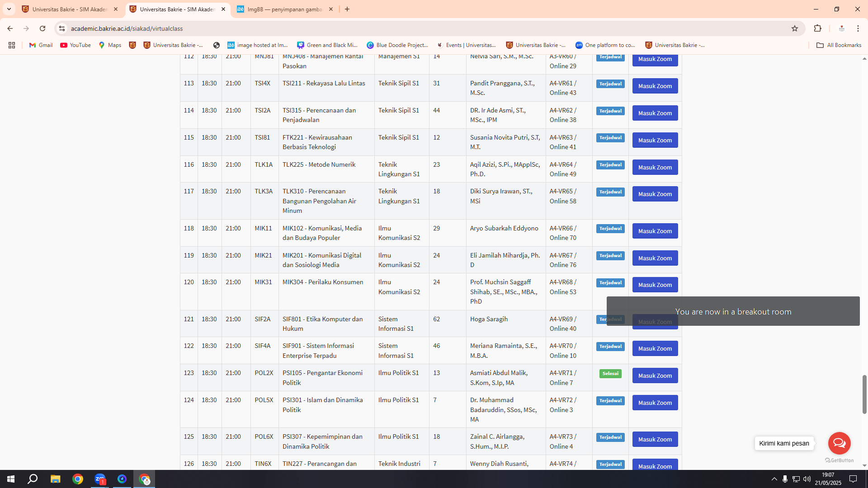Open File Explorer from the taskbar

click(55, 479)
